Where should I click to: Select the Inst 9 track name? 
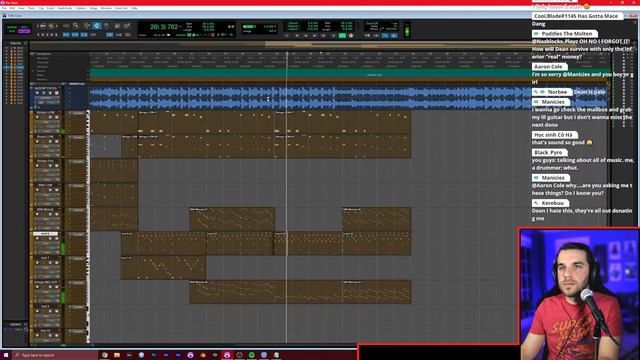click(x=45, y=307)
